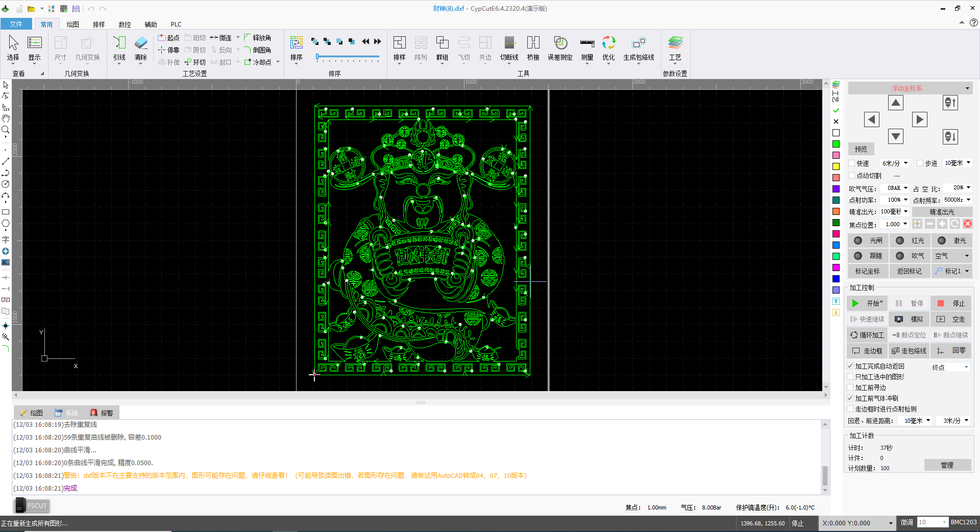Enable the 步进 step checkbox

(x=920, y=163)
